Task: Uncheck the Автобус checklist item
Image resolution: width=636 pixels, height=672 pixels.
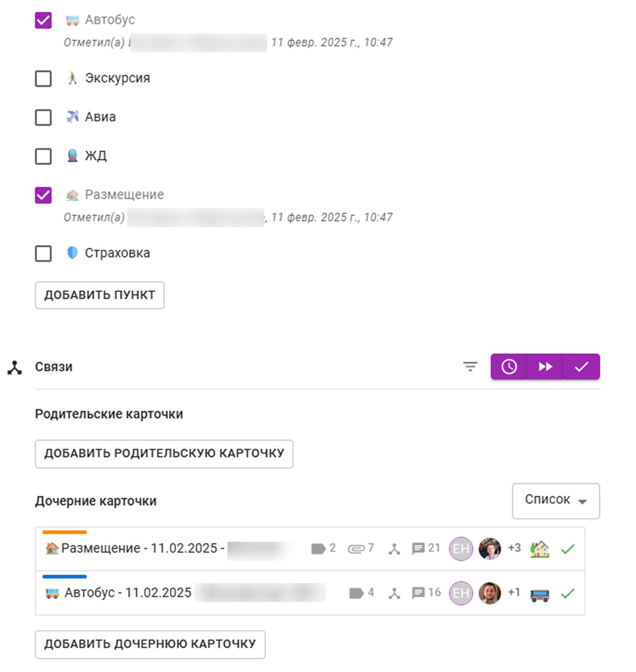Action: pos(43,21)
